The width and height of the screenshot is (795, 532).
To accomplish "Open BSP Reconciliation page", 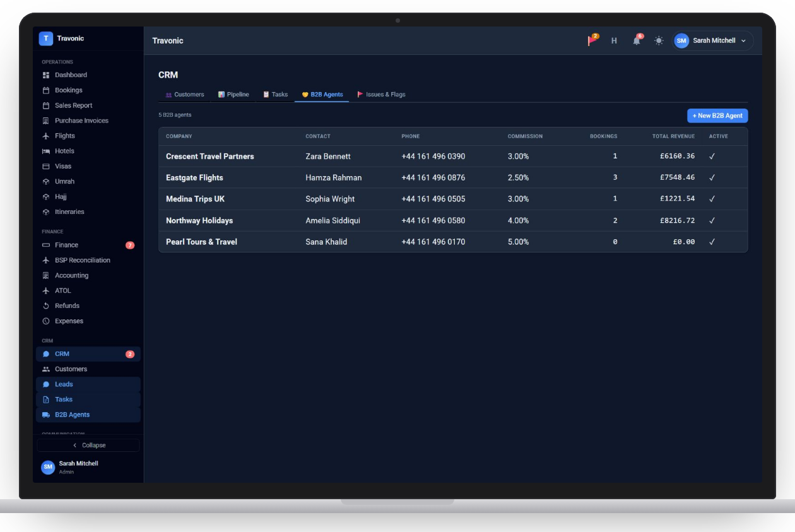I will (88, 260).
